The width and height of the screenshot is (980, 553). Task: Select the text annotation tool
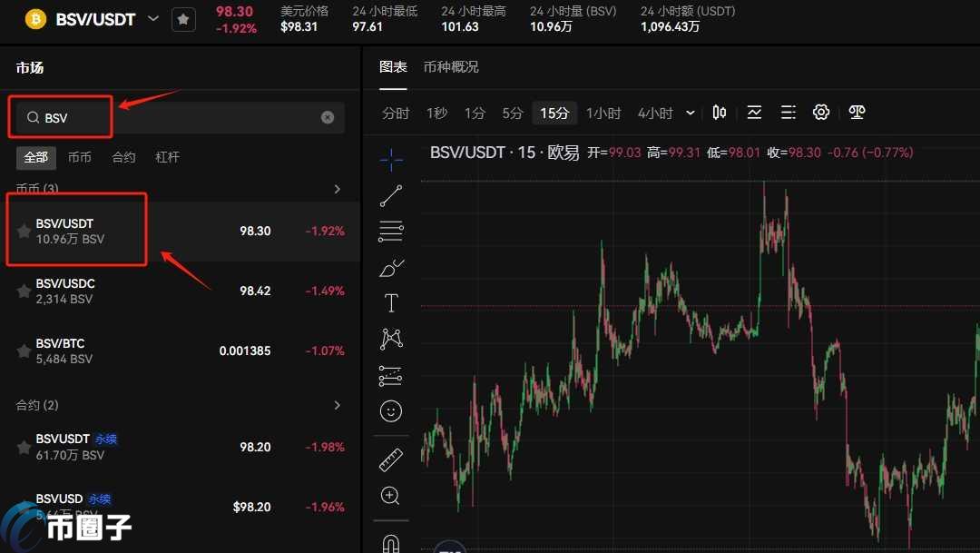tap(391, 303)
